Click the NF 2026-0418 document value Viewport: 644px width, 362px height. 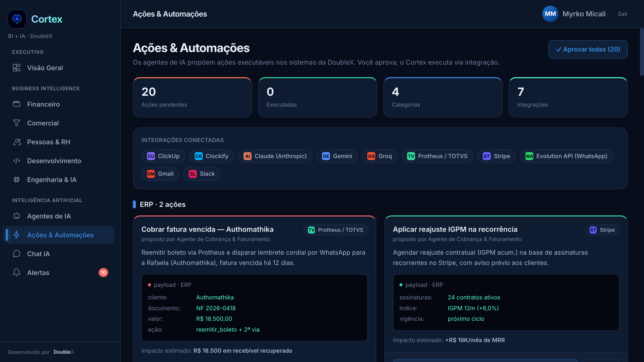(216, 308)
